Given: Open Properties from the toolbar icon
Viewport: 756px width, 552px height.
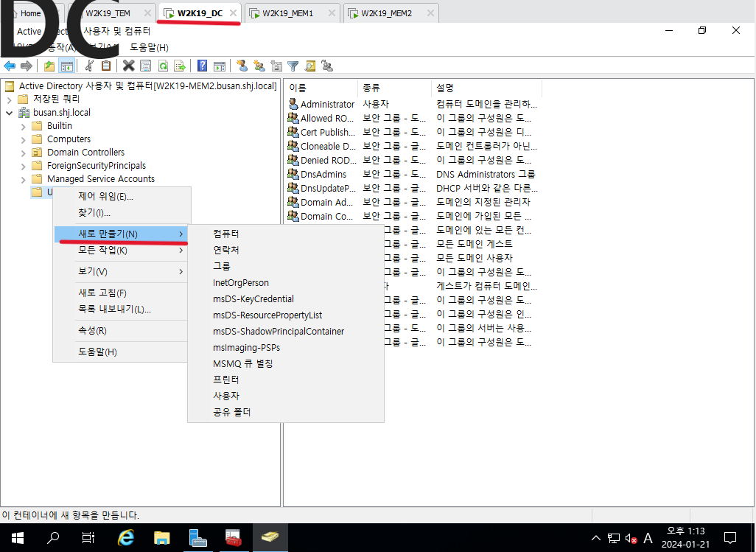Looking at the screenshot, I should coord(145,66).
